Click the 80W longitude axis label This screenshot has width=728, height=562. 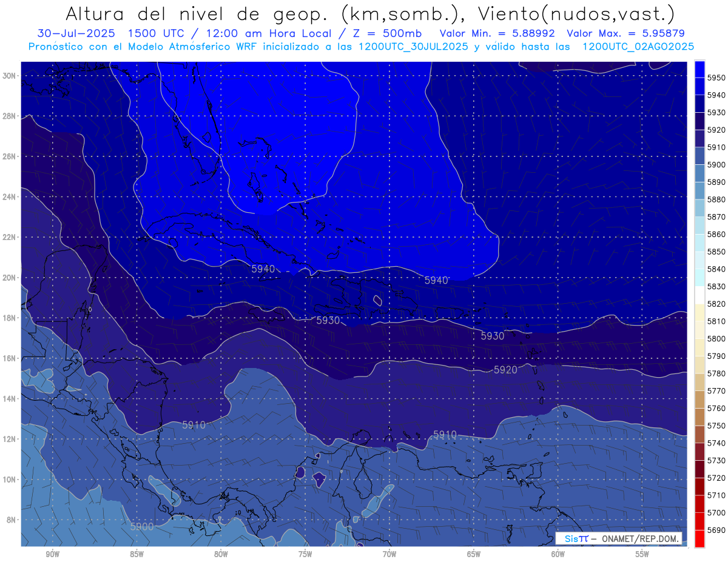[x=221, y=554]
